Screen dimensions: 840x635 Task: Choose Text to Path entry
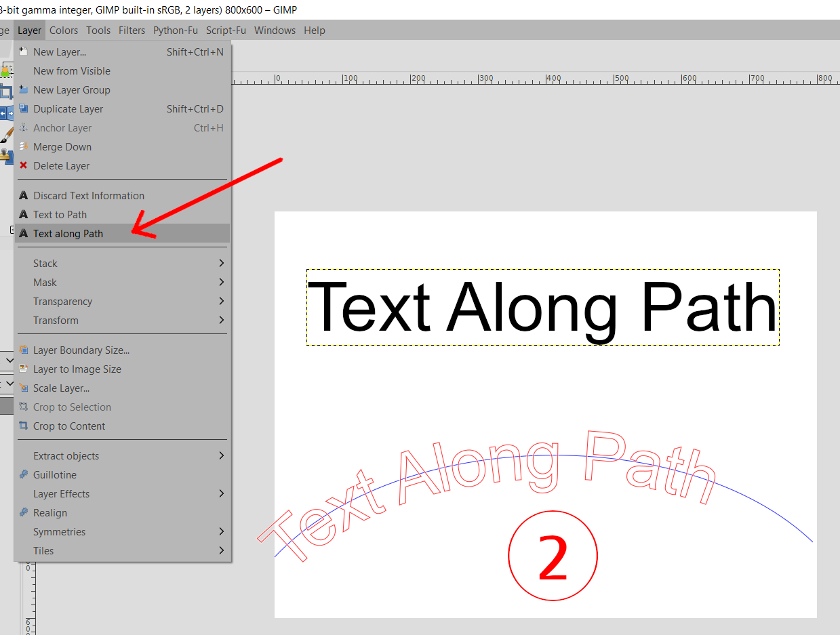[123, 215]
